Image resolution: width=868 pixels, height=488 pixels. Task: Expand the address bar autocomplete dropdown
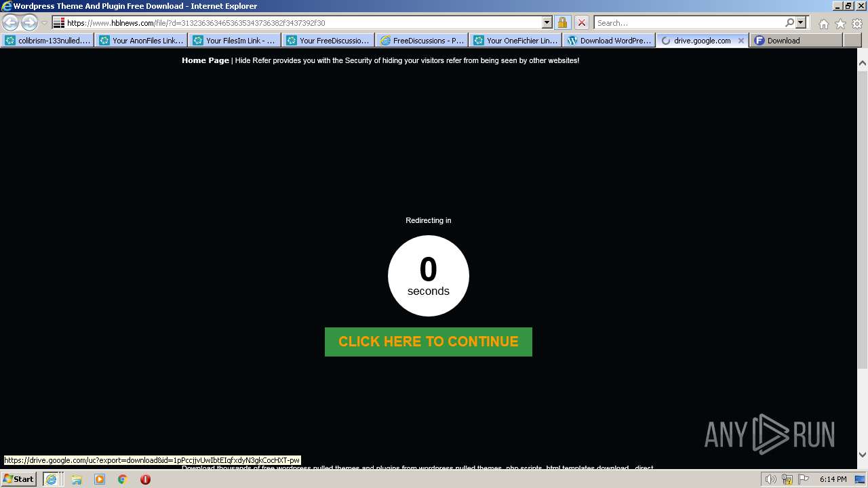[x=547, y=22]
